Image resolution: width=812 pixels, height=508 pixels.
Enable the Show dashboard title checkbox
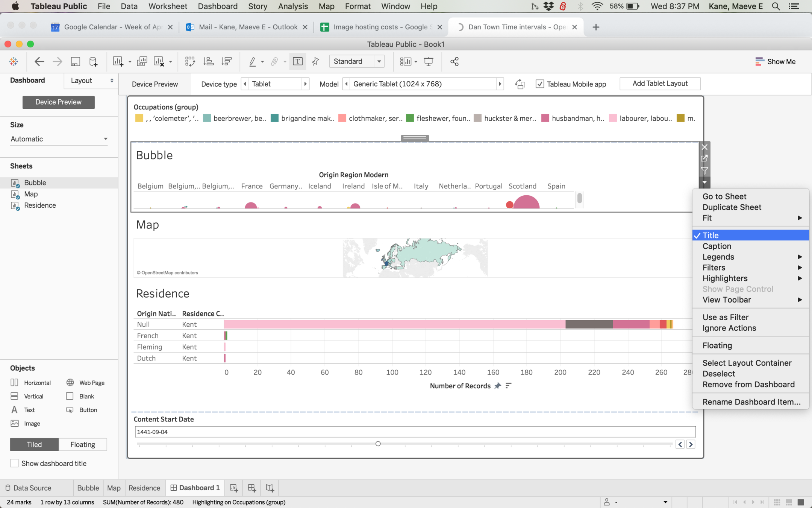tap(14, 463)
